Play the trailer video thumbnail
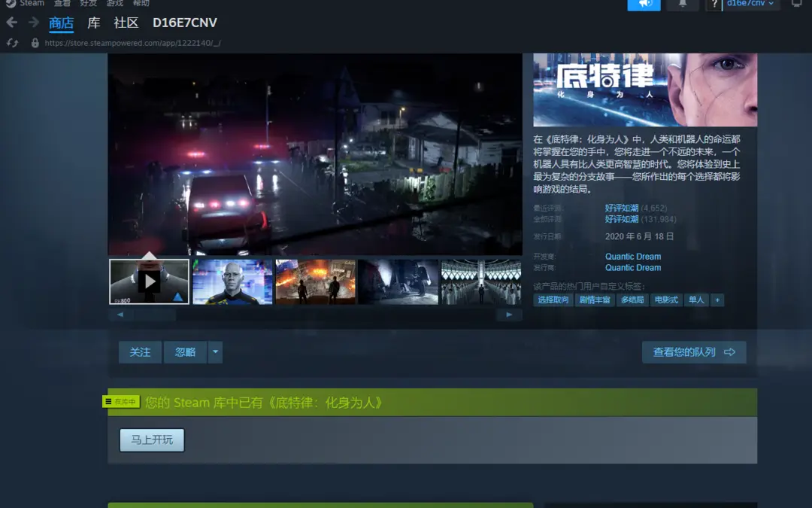 (149, 281)
